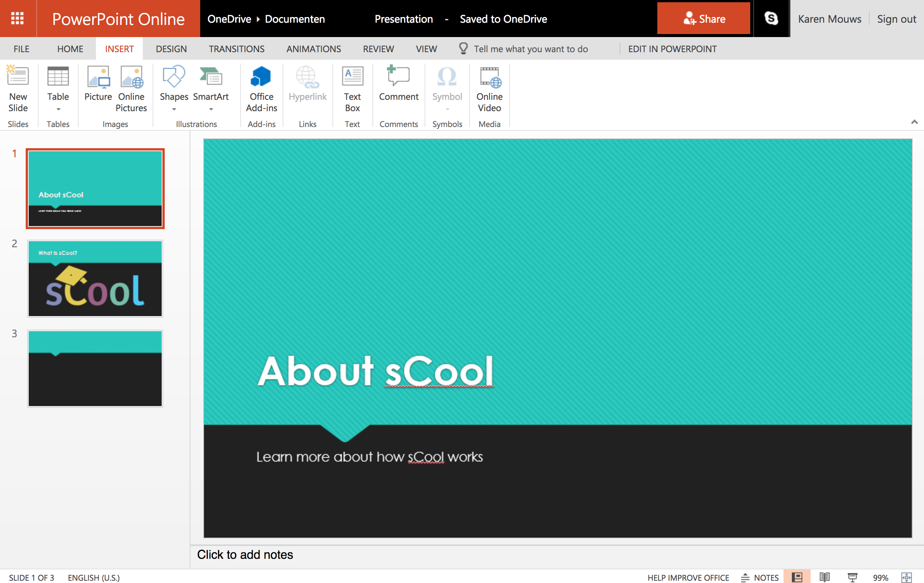
Task: Open Karen Mouws account
Action: [x=829, y=19]
